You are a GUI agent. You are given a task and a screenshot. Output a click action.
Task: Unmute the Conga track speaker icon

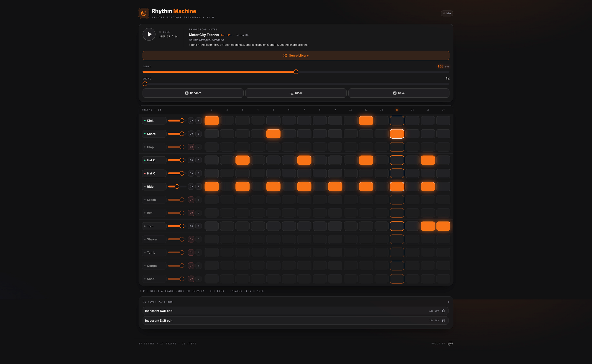pos(191,266)
